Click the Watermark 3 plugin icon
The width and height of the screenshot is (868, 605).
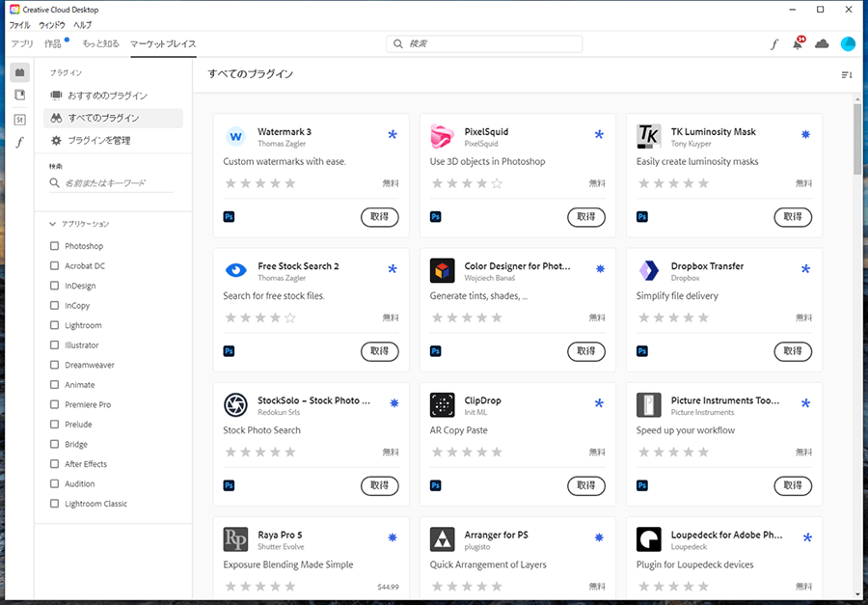coord(236,136)
